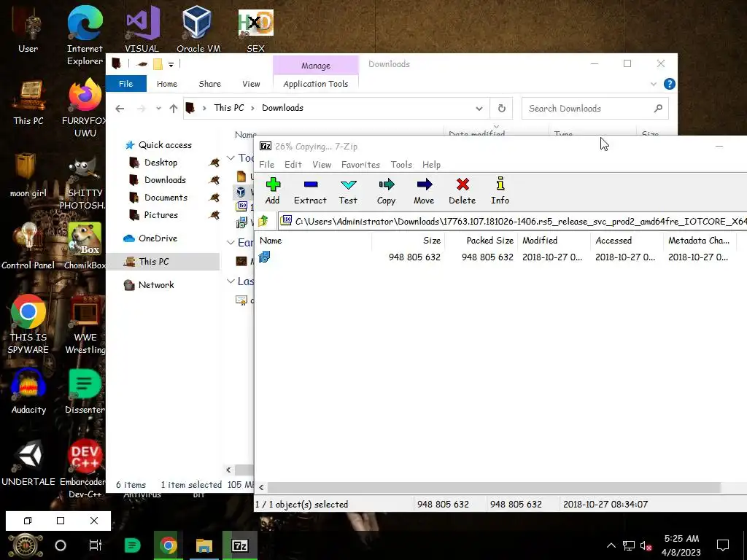Open File tab in Explorer Downloads window

click(x=125, y=84)
